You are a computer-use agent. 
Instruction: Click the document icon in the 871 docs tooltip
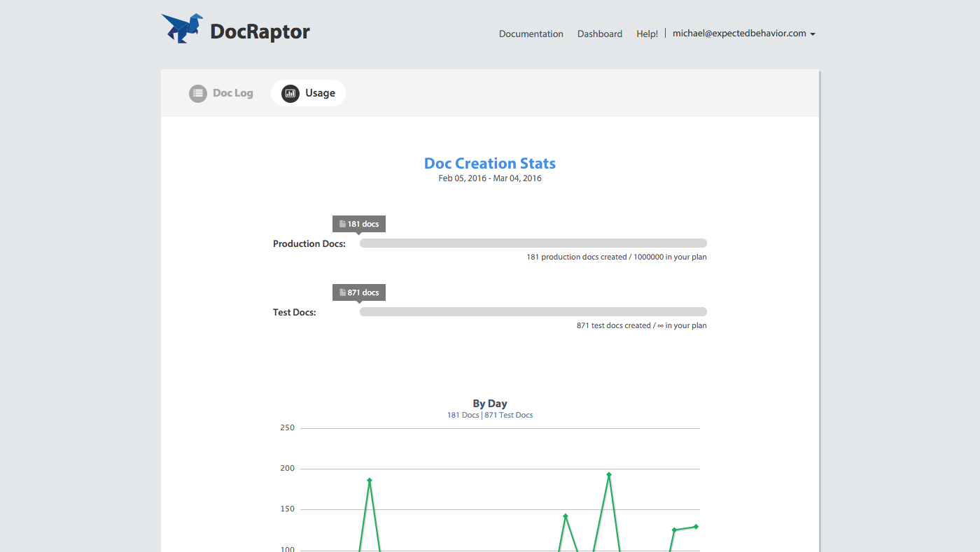click(x=342, y=292)
